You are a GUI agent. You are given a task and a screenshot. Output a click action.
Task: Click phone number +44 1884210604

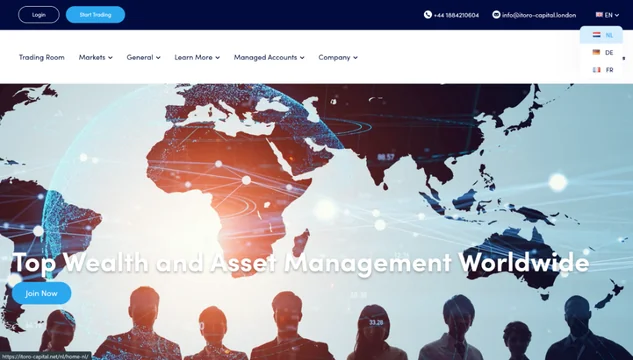coord(456,15)
